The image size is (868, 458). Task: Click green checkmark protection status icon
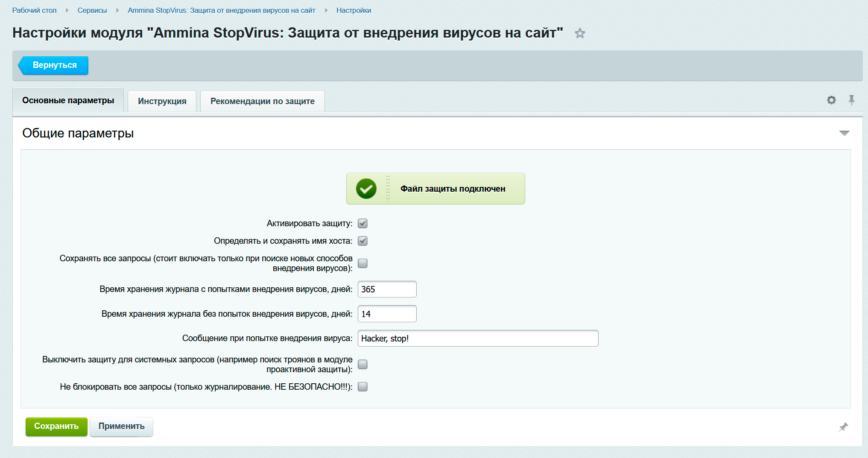click(x=366, y=189)
